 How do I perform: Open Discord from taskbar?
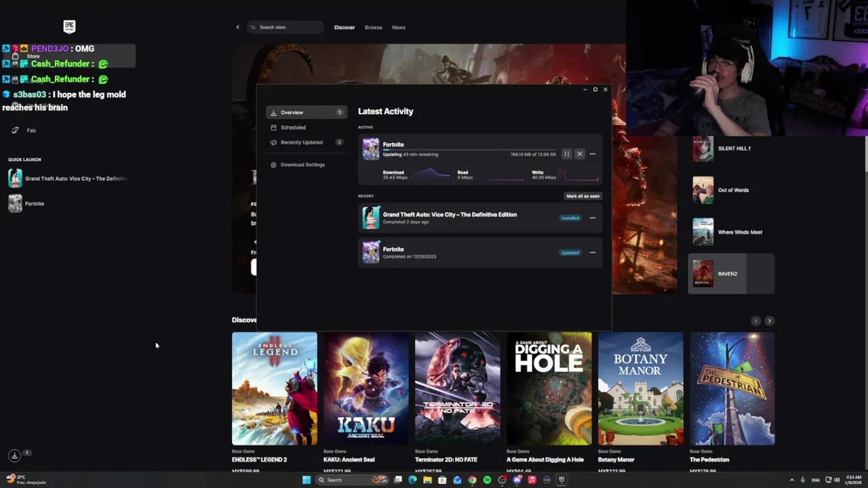point(517,480)
